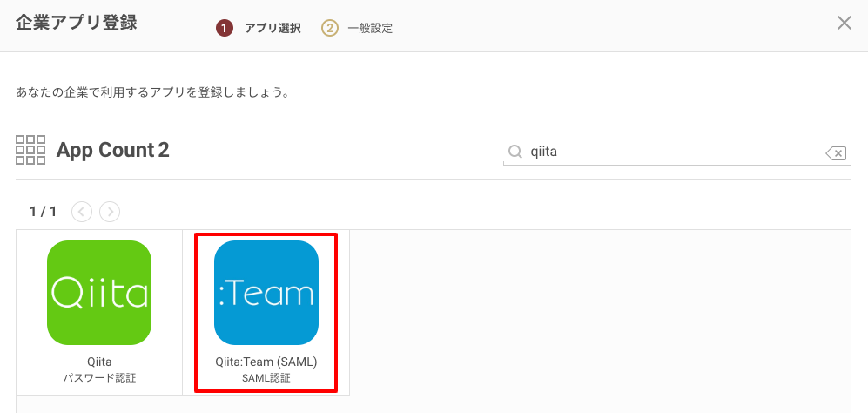Image resolution: width=868 pixels, height=413 pixels.
Task: Click the Qiita app name label
Action: 99,362
